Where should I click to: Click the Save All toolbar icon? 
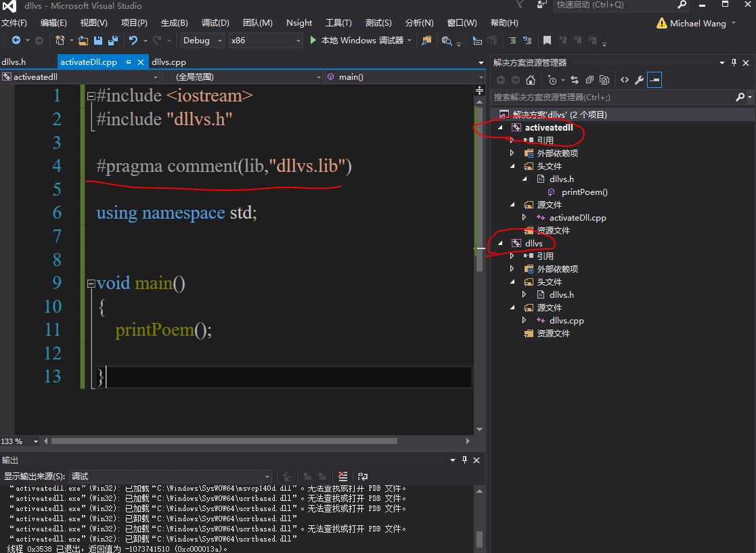pyautogui.click(x=112, y=41)
